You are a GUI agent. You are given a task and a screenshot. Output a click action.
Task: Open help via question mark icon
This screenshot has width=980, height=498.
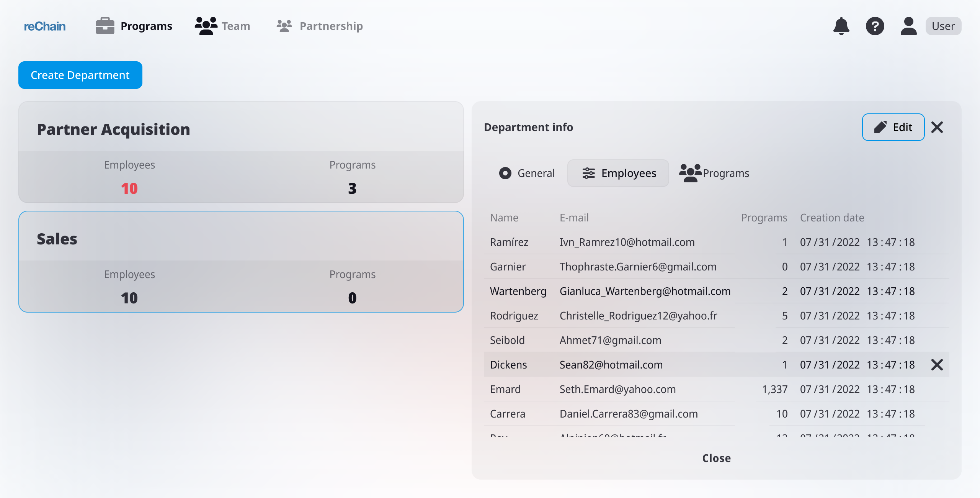pos(875,26)
